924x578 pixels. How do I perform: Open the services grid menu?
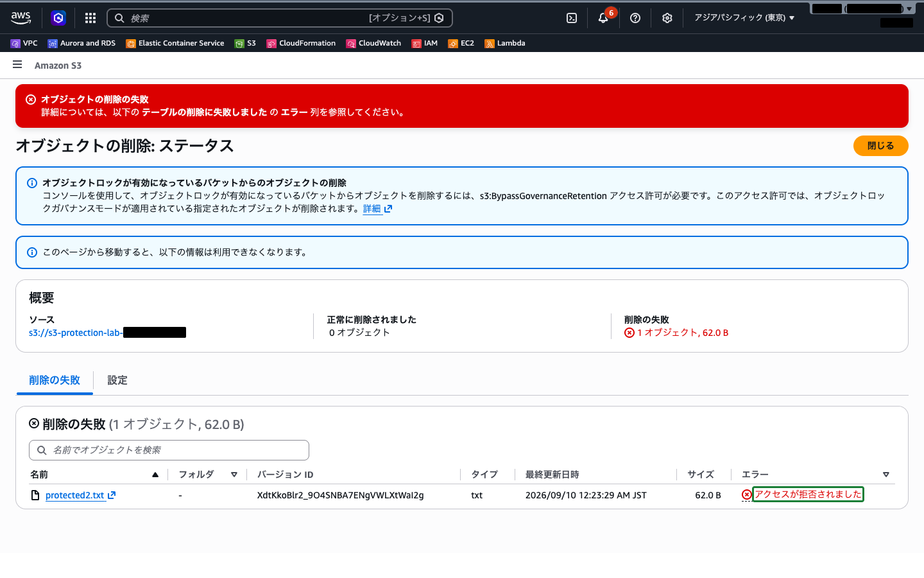(90, 18)
